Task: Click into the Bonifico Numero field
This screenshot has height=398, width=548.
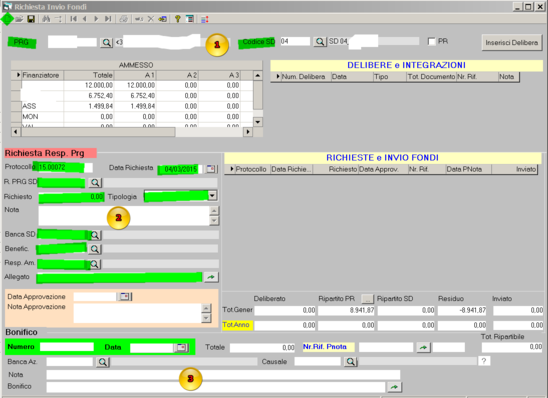Action: (67, 347)
